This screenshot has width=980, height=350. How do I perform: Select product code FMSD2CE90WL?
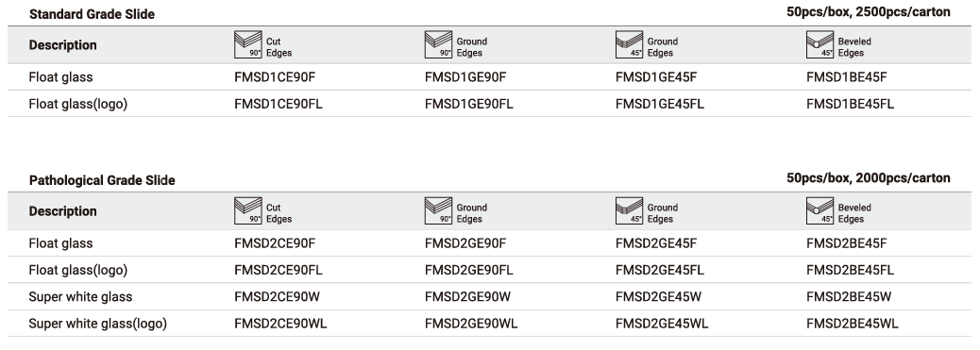click(280, 324)
